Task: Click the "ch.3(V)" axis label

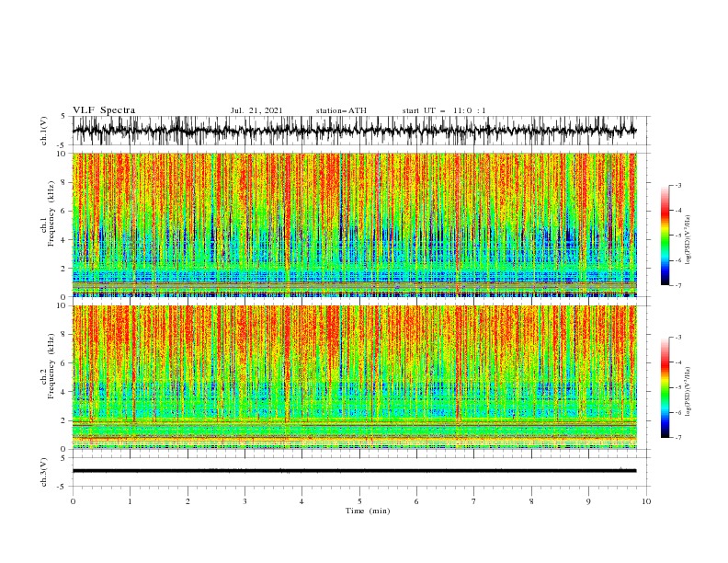Action: (x=44, y=472)
